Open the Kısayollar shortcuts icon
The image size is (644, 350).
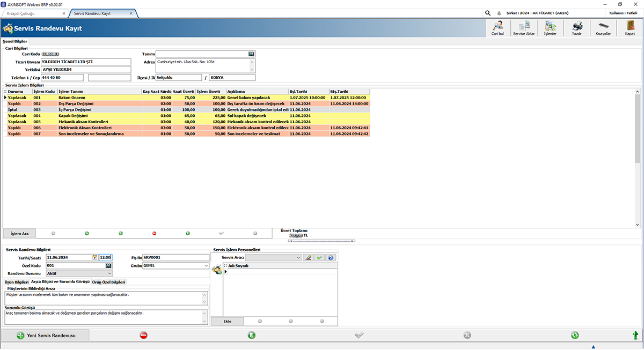coord(603,28)
